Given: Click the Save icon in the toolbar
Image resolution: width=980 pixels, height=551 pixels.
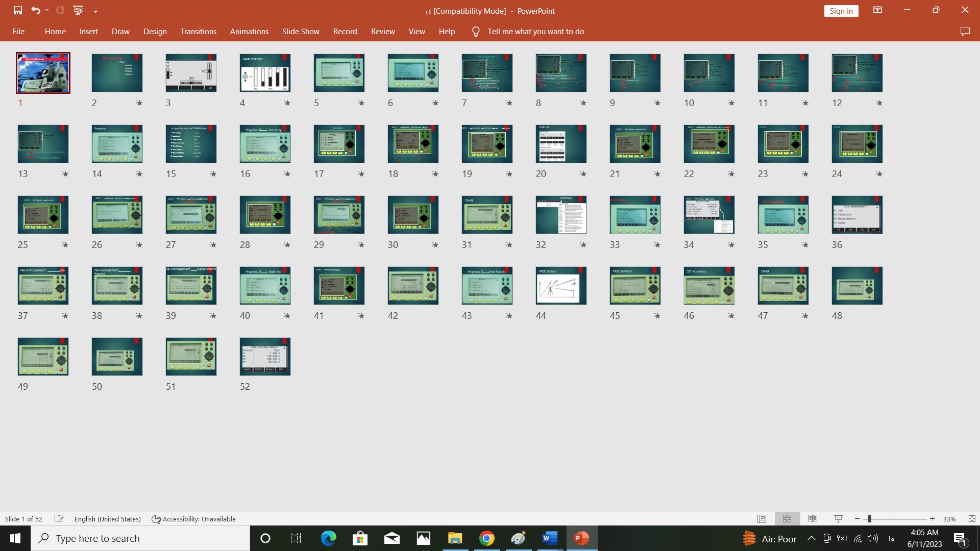Looking at the screenshot, I should tap(16, 10).
